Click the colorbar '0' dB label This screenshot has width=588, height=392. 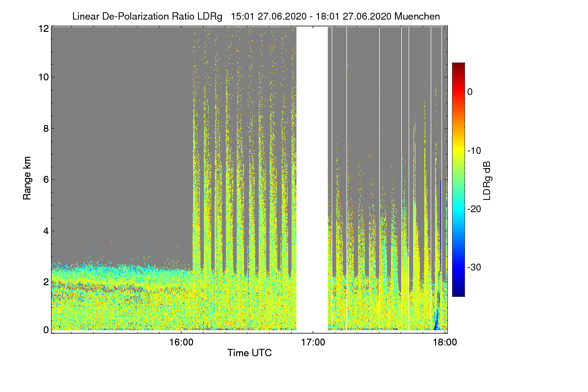click(x=470, y=92)
